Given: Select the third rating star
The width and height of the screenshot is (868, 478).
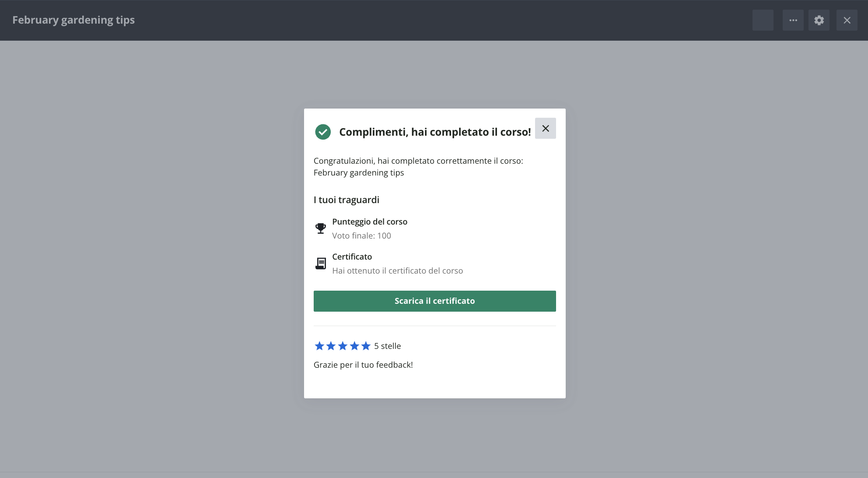Looking at the screenshot, I should pos(343,346).
